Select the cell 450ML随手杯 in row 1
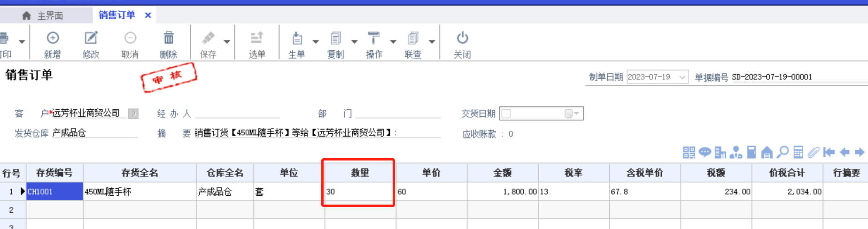This screenshot has width=868, height=229. point(139,191)
